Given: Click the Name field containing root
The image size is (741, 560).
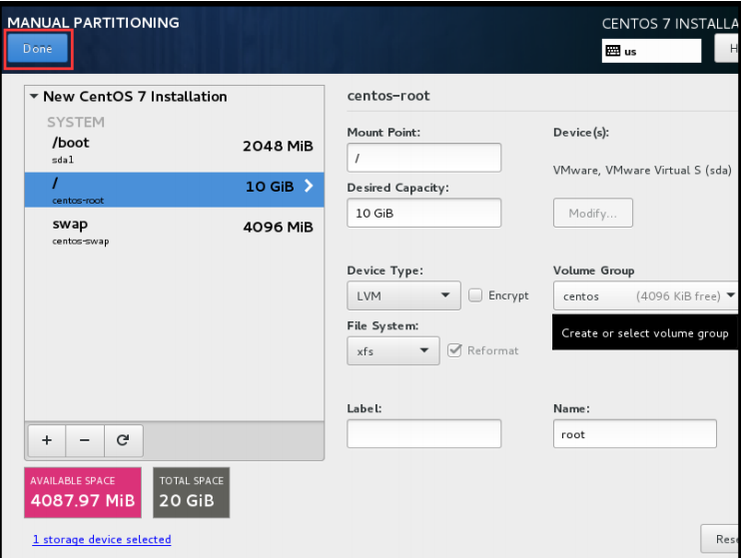Looking at the screenshot, I should [635, 433].
